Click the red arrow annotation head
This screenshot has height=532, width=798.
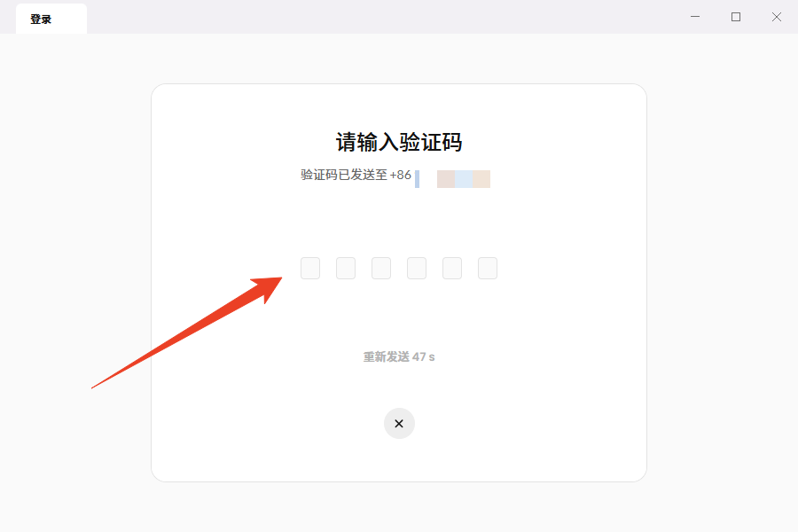[x=268, y=289]
